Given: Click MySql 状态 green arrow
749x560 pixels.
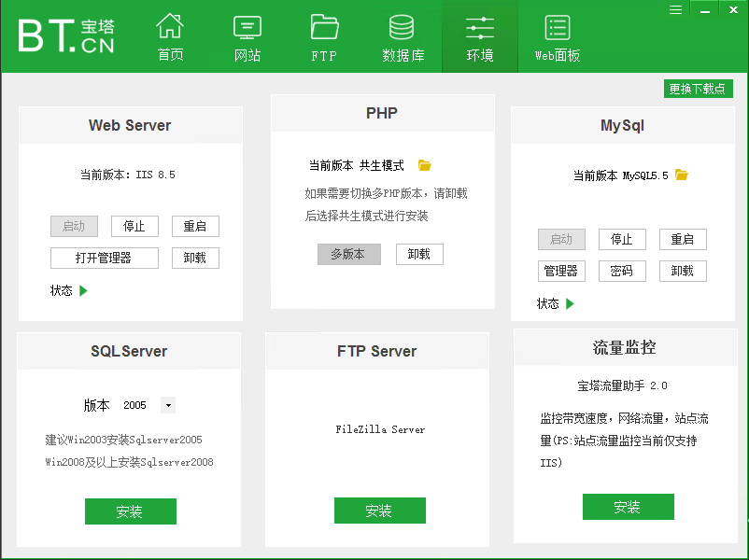Looking at the screenshot, I should [570, 303].
